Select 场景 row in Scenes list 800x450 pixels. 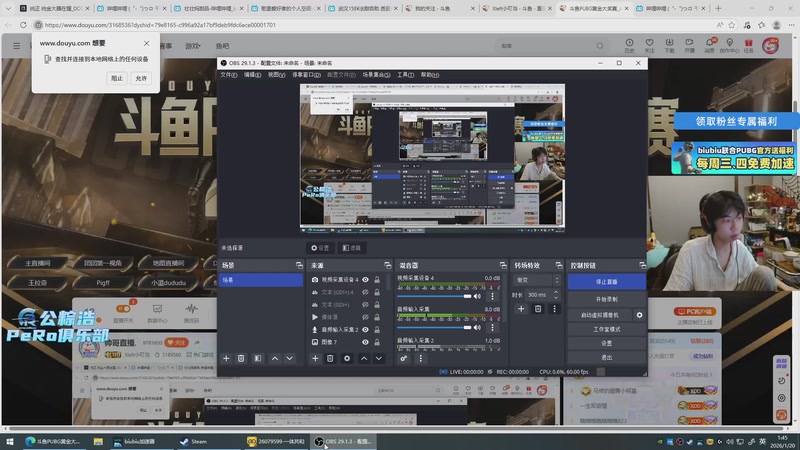261,280
